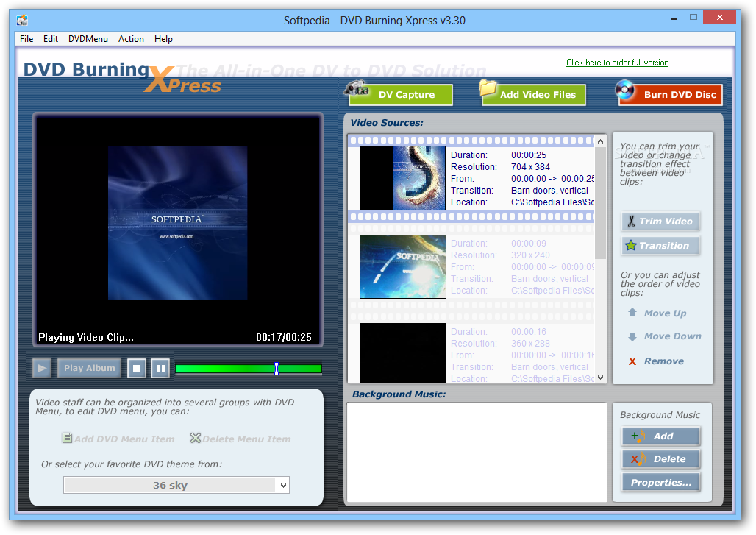Screen dimensions: 756x535
Task: Click the application icon in the title bar
Action: (22, 21)
